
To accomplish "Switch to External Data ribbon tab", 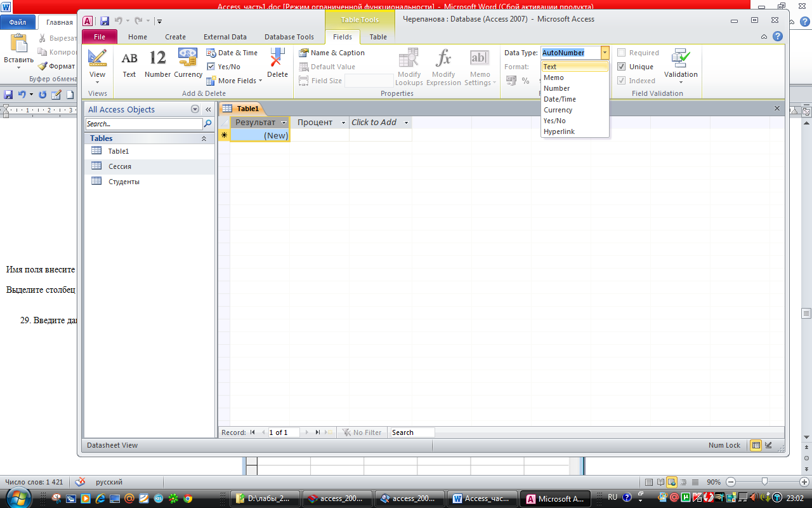I will tap(225, 37).
